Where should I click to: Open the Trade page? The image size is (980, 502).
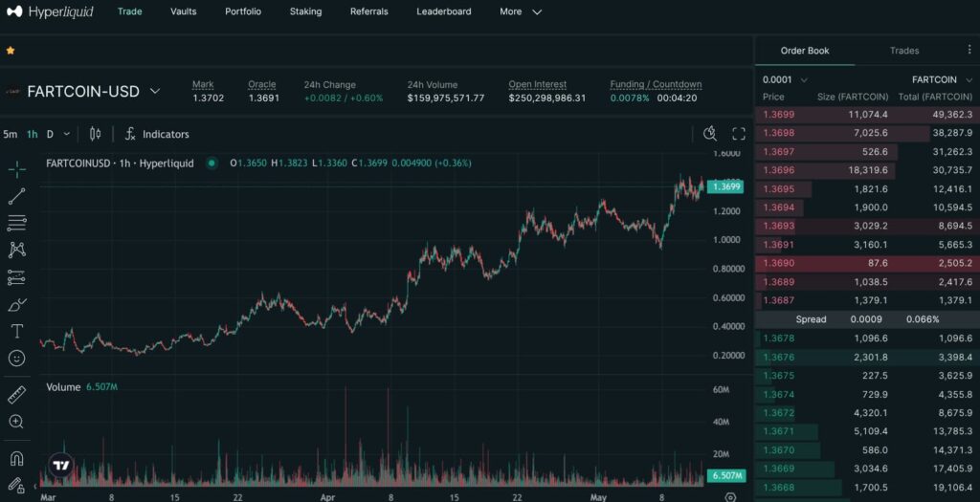[129, 11]
